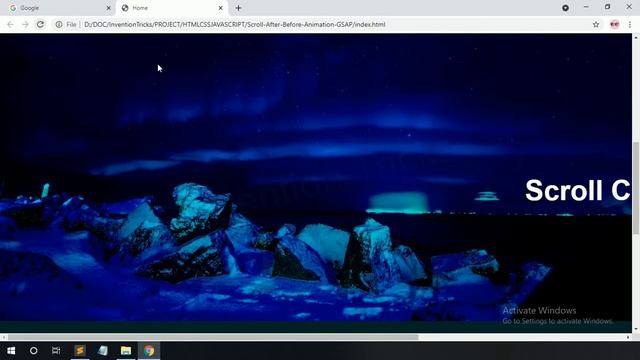This screenshot has height=360, width=640.
Task: Open Sublime Text from taskbar
Action: [80, 351]
